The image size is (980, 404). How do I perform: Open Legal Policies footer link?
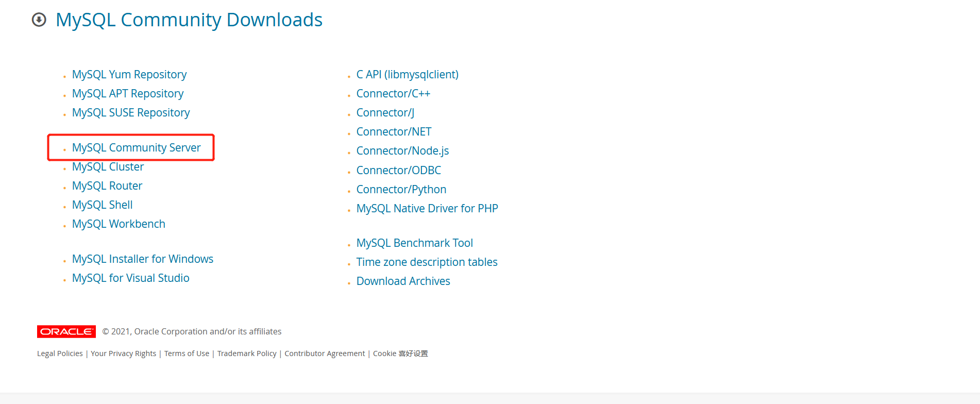(x=60, y=353)
